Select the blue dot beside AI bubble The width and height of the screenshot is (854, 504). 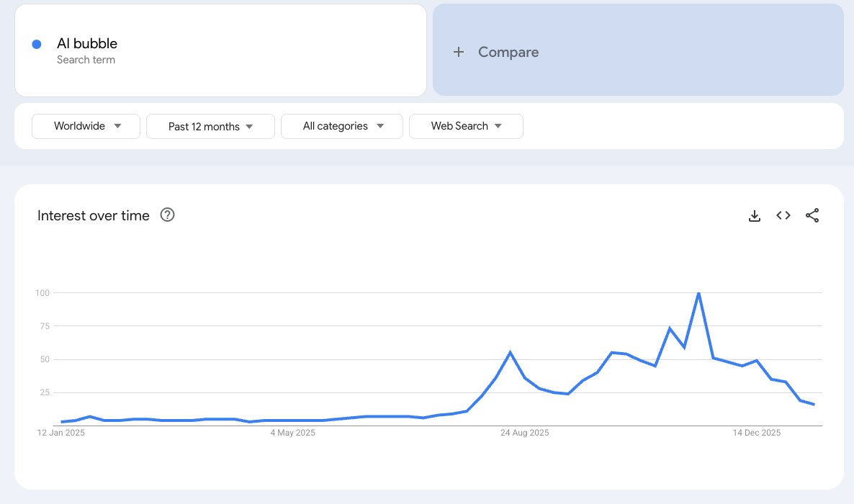pos(36,45)
